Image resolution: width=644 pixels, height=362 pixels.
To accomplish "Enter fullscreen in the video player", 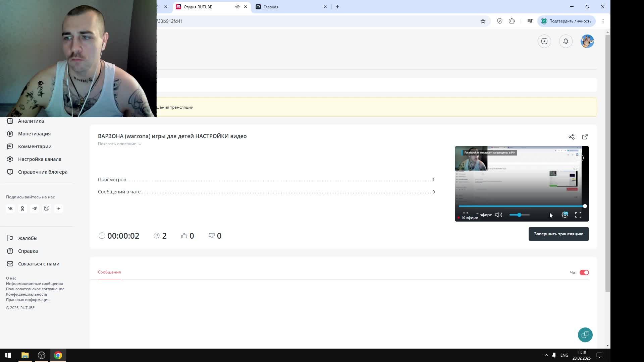I will tap(578, 215).
